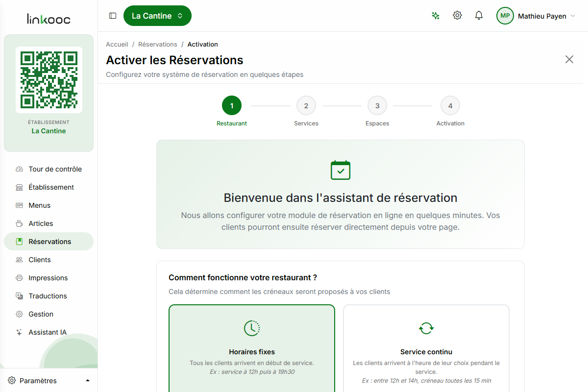This screenshot has height=392, width=588.
Task: Click the ÉTABLISSEMENT label text
Action: [x=49, y=122]
